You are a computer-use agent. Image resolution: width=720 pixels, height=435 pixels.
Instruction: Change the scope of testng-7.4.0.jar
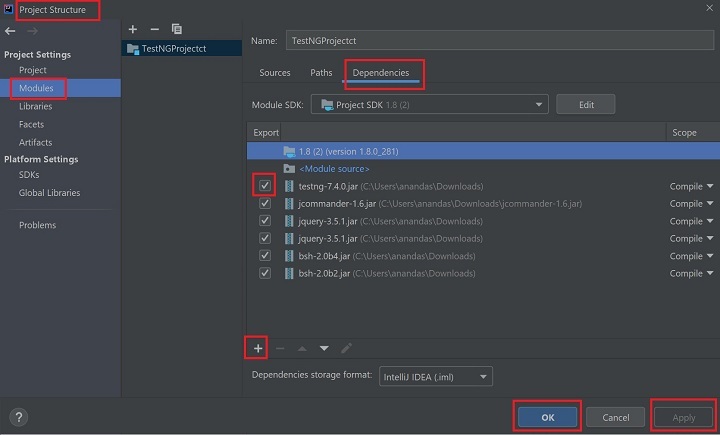tap(691, 186)
